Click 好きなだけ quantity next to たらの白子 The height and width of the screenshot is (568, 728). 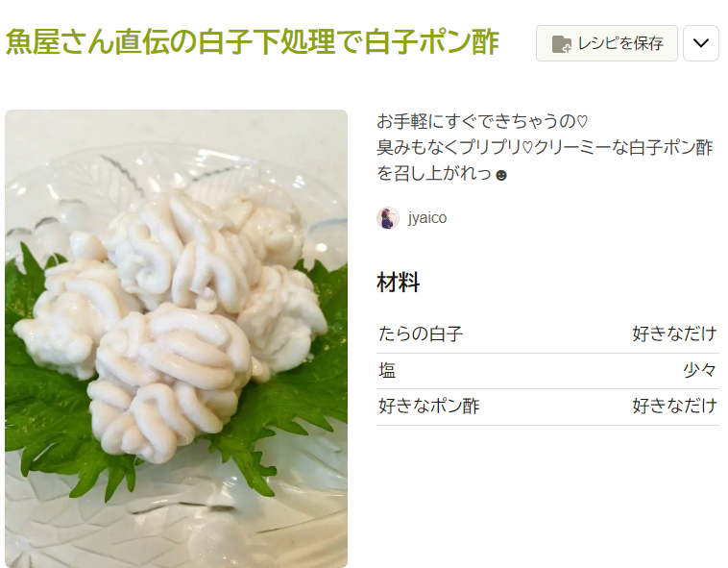click(674, 333)
